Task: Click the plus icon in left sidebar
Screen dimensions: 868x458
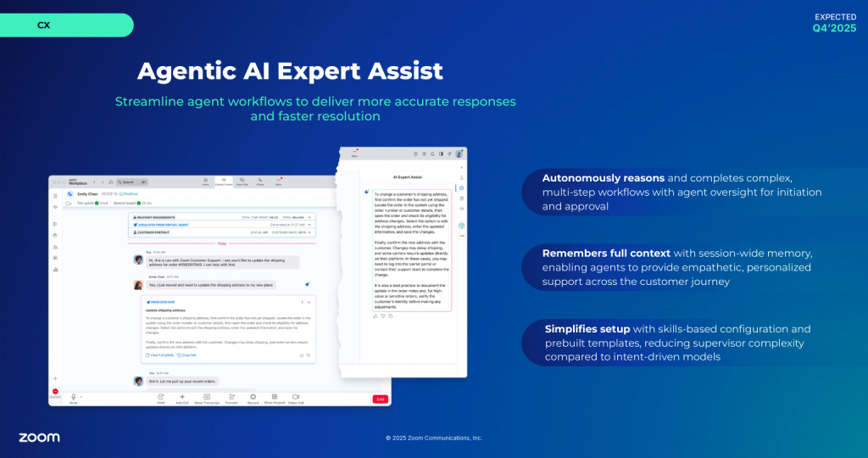Action: pyautogui.click(x=55, y=378)
